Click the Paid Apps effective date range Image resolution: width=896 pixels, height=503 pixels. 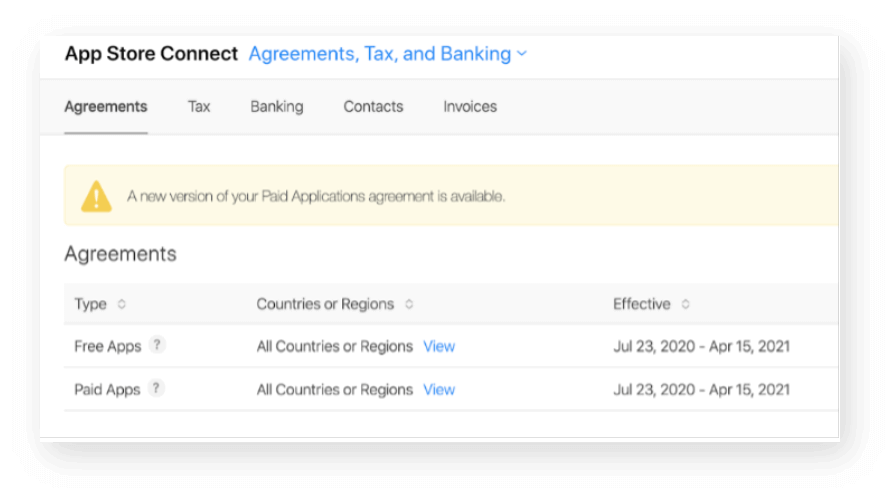(701, 390)
